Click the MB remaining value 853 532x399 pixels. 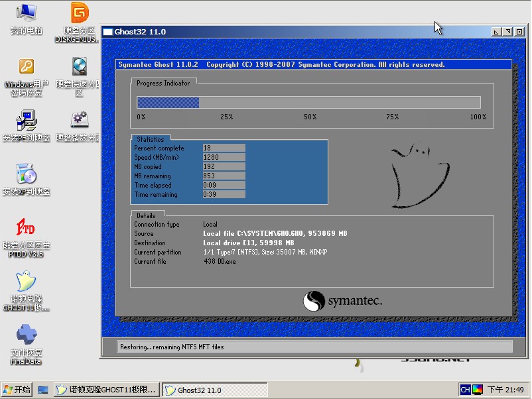coord(224,176)
